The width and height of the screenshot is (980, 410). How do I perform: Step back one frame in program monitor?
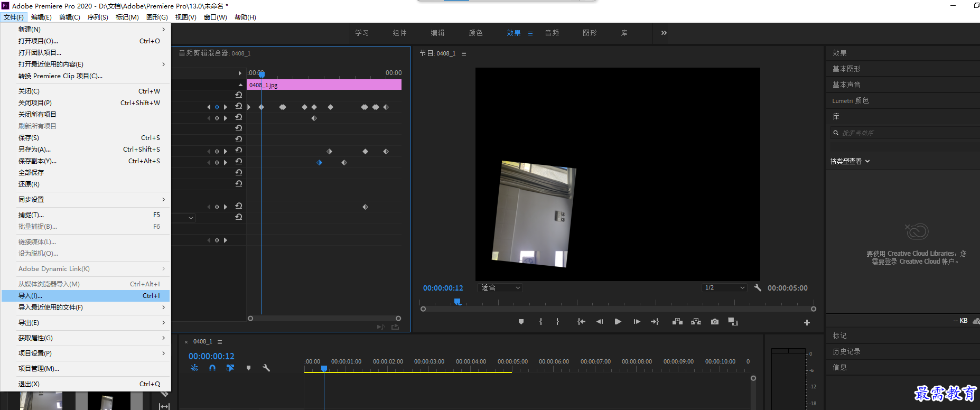click(x=600, y=322)
